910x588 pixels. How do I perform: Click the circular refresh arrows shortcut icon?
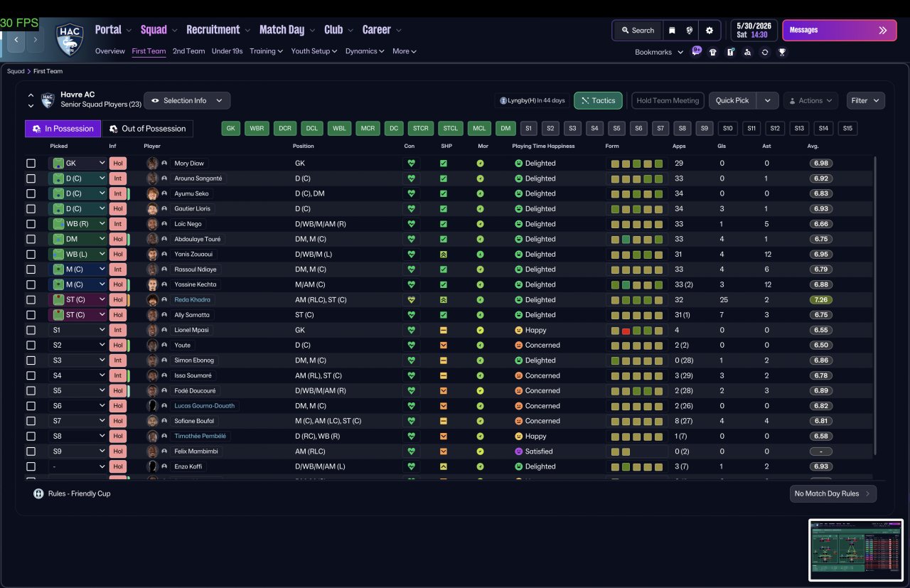(x=764, y=52)
